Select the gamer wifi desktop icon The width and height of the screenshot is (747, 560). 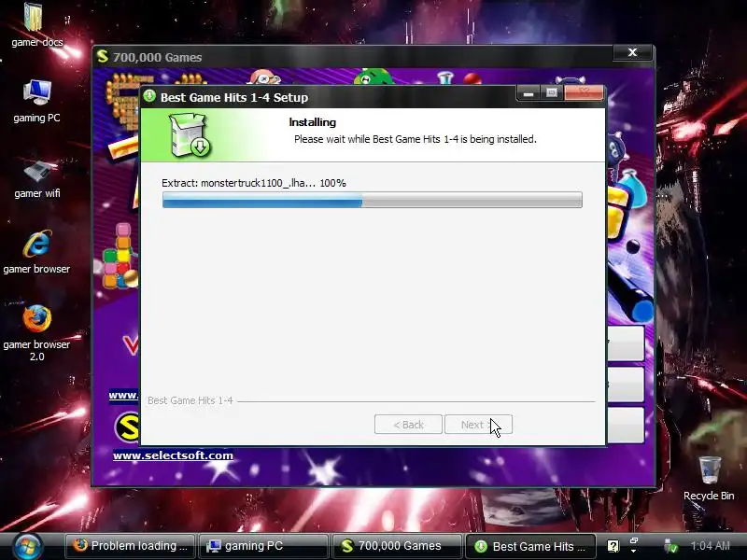(x=37, y=178)
